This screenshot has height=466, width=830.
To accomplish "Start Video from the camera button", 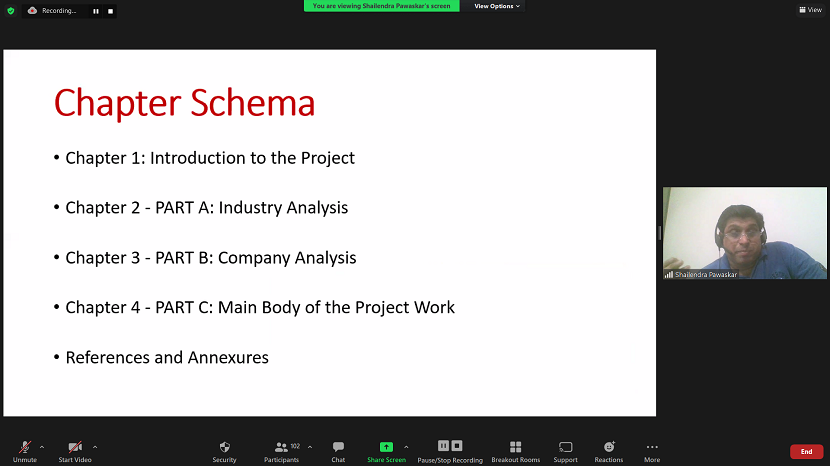I will click(75, 448).
